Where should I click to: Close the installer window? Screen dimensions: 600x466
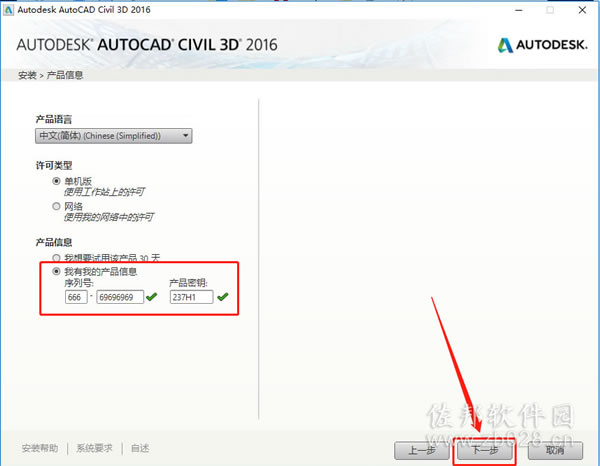582,10
